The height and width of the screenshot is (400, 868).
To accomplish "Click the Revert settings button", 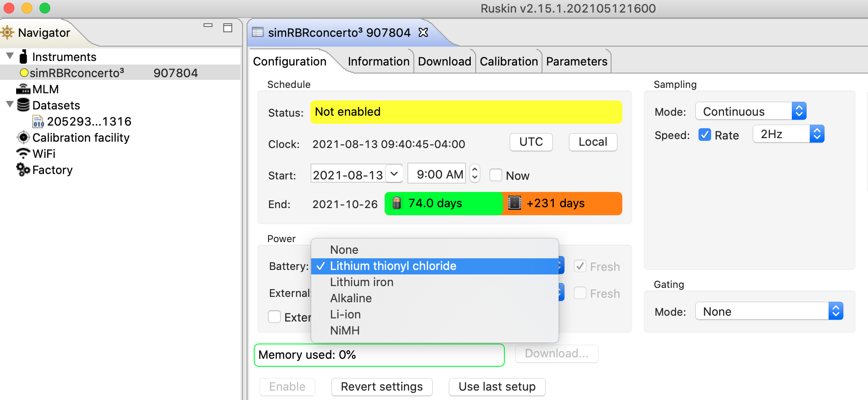I will (x=382, y=387).
